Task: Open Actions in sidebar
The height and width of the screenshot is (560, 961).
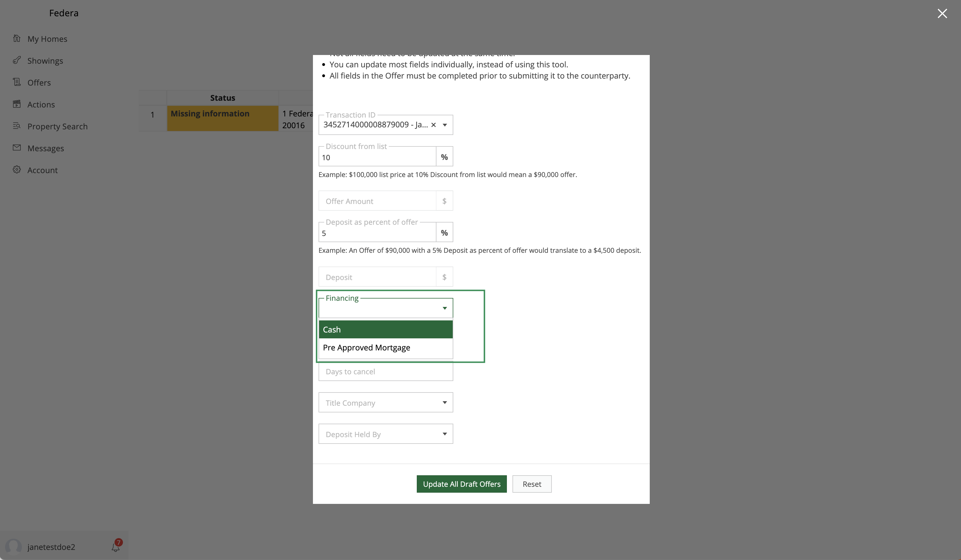Action: point(41,104)
